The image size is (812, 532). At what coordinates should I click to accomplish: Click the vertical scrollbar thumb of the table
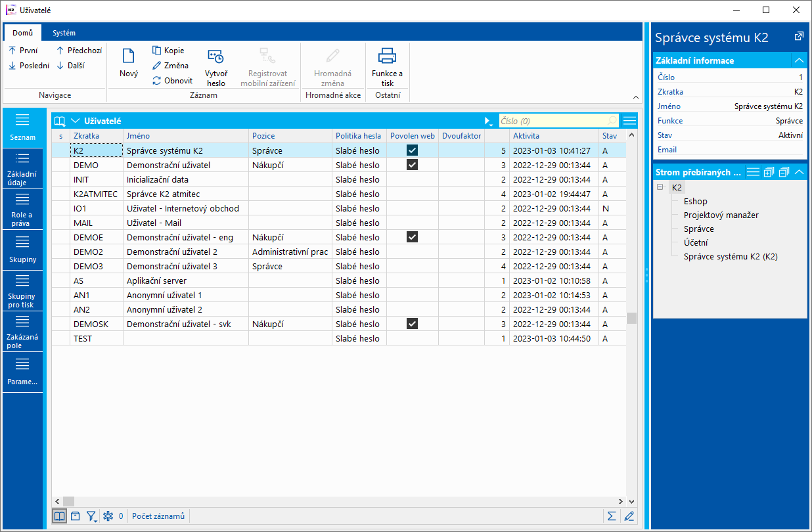[631, 318]
